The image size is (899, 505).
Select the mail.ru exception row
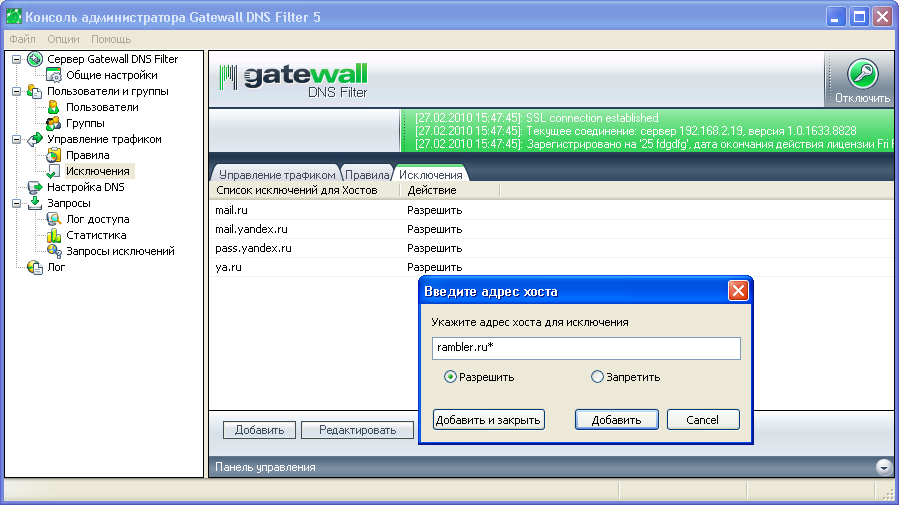pyautogui.click(x=552, y=210)
